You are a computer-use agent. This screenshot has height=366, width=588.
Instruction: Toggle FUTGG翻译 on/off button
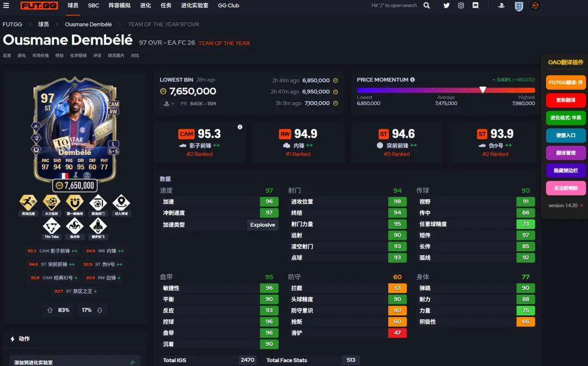[x=566, y=83]
